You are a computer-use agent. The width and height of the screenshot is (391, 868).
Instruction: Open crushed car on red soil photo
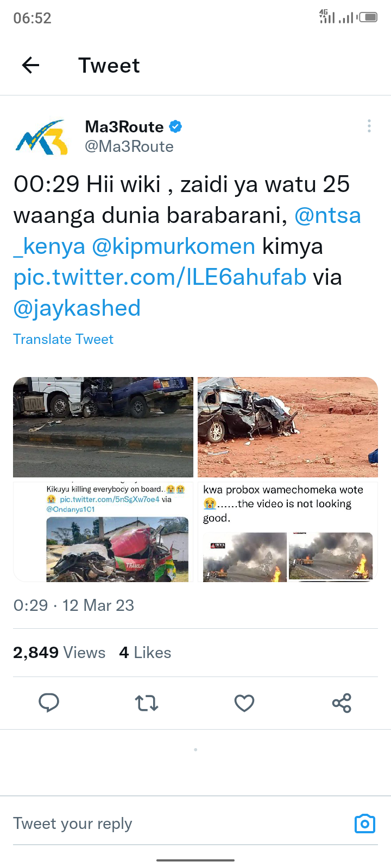(288, 427)
